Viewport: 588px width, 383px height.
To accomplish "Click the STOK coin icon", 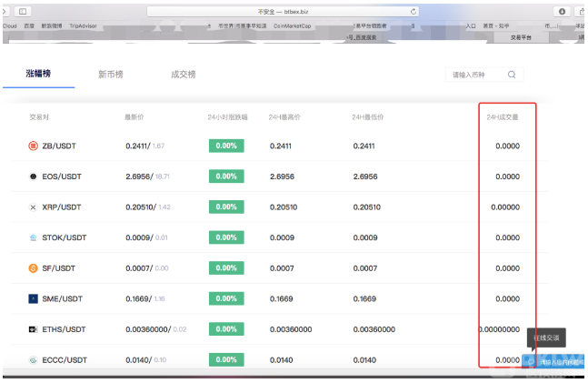I will (x=34, y=237).
